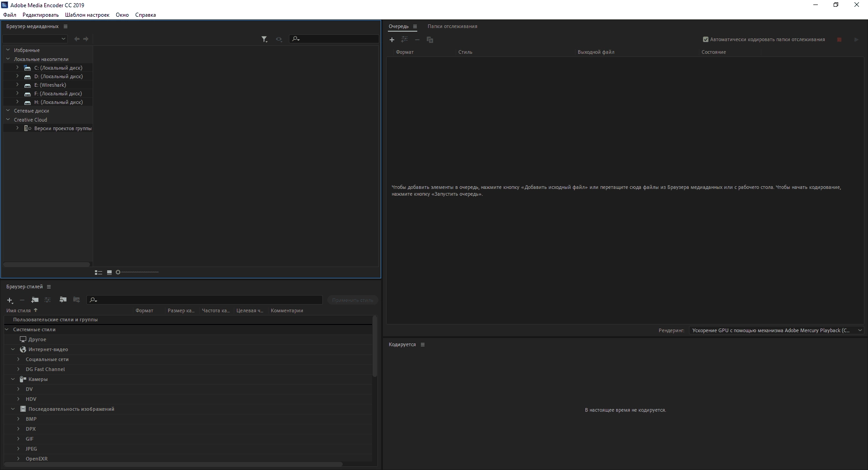Select the Последовательность изображений group
Screen dimensions: 868x470
[x=71, y=409]
